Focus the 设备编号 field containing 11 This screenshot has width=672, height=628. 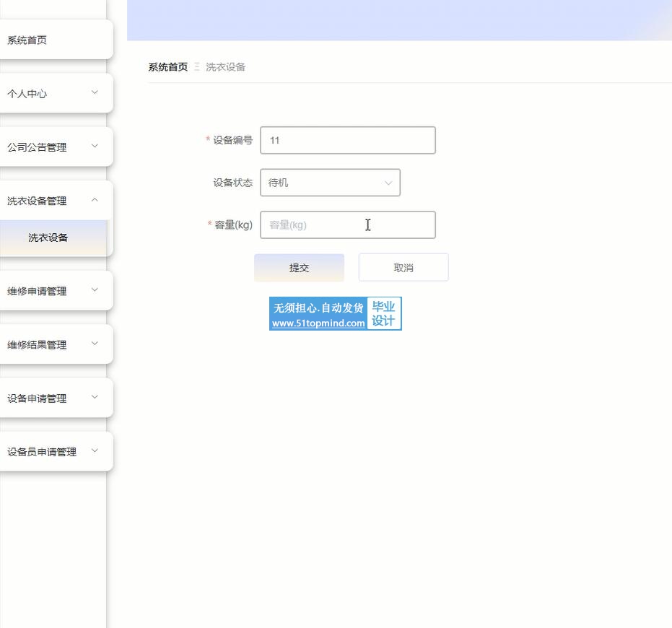point(347,141)
